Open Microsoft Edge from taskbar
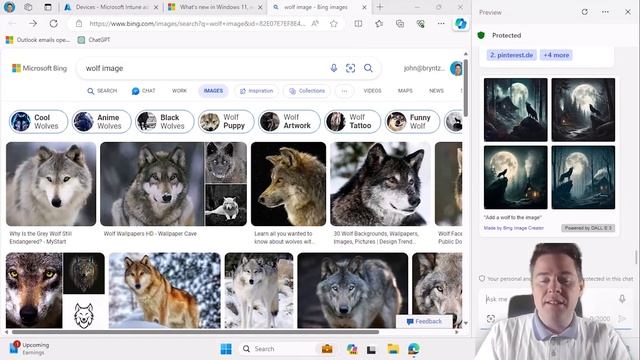Image resolution: width=640 pixels, height=360 pixels. pyautogui.click(x=413, y=349)
